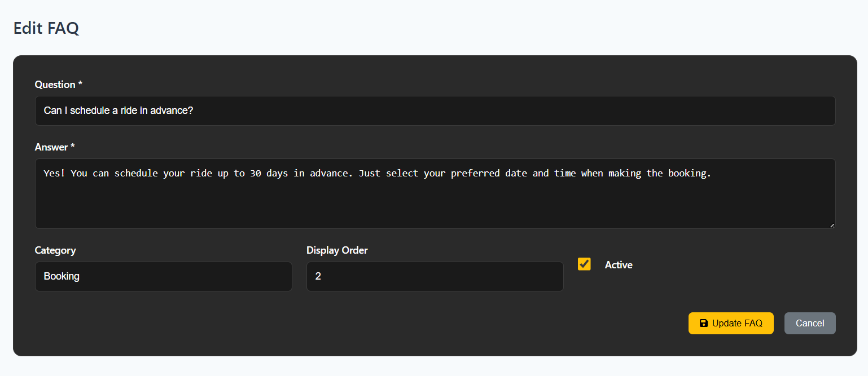This screenshot has height=376, width=868.
Task: Click the save icon inside Update FAQ button
Action: tap(704, 323)
